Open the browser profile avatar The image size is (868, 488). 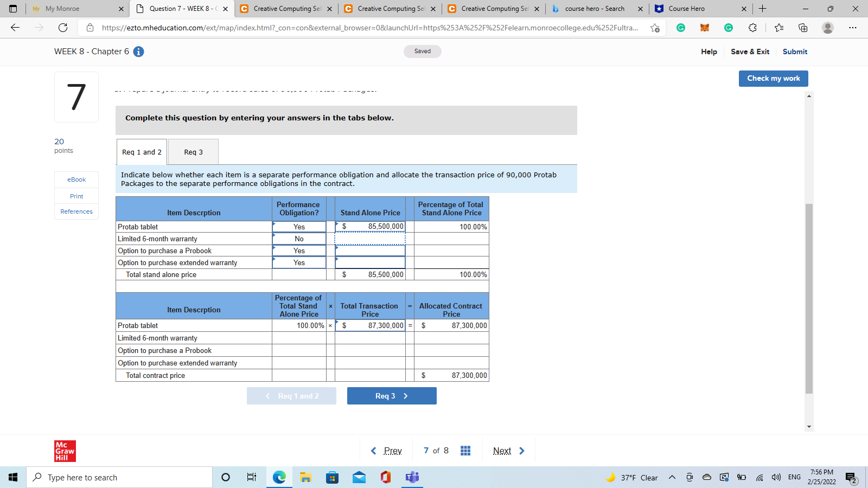(827, 28)
